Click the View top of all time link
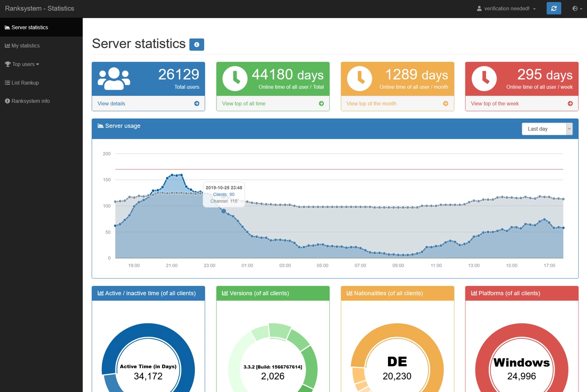The width and height of the screenshot is (587, 392). pyautogui.click(x=244, y=104)
